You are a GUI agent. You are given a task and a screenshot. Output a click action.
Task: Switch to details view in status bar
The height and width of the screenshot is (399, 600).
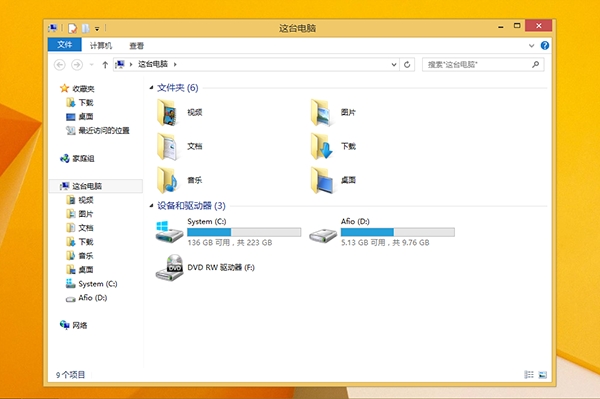coord(528,375)
